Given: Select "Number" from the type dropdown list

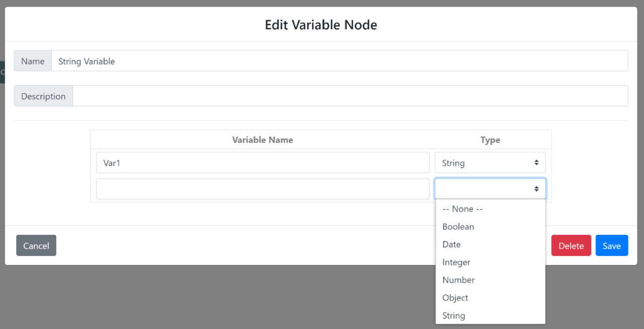Looking at the screenshot, I should (x=458, y=280).
